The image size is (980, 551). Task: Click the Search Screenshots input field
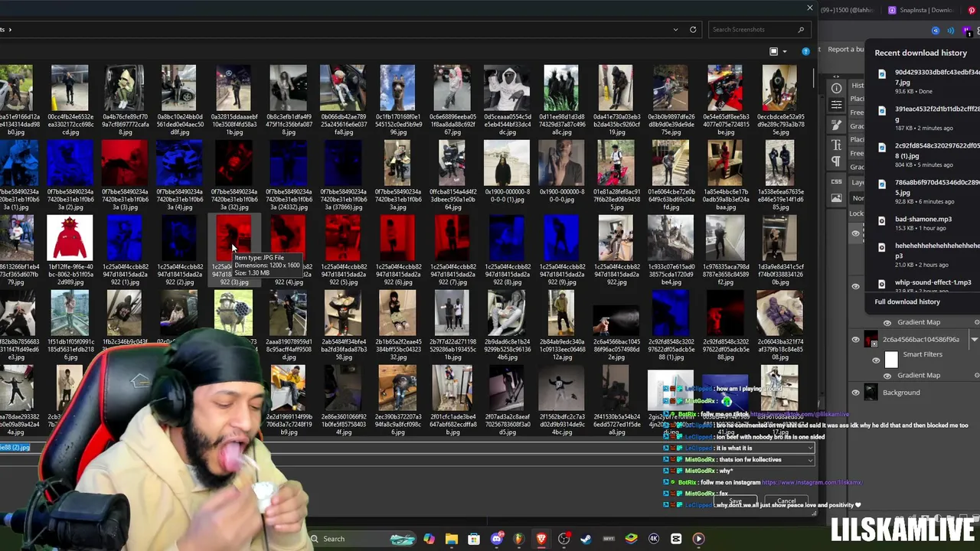pyautogui.click(x=758, y=29)
